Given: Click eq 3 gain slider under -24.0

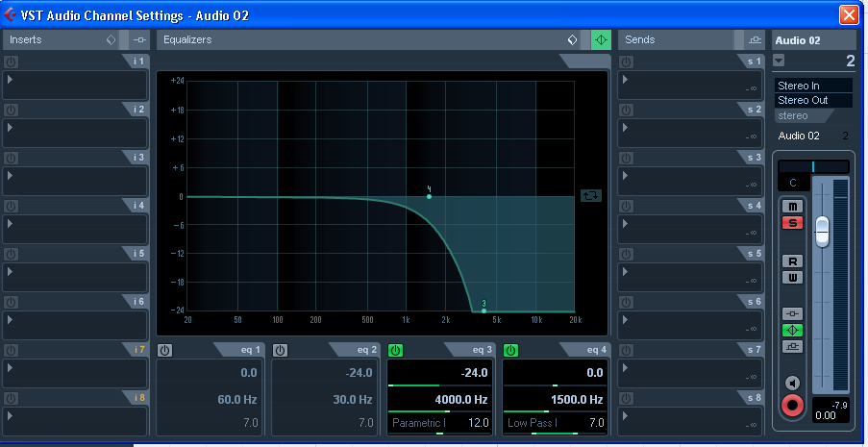Looking at the screenshot, I should point(439,385).
